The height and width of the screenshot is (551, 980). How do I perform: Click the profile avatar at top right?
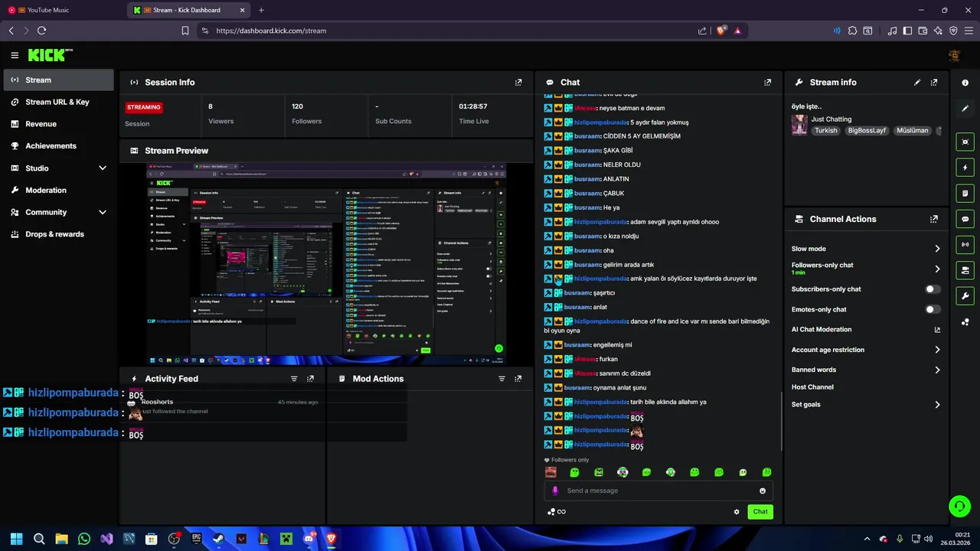coord(954,55)
